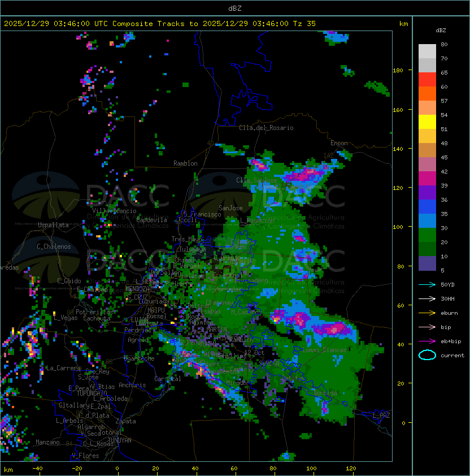
Task: Click the Lomas_Blancas location label
Action: [x=324, y=350]
